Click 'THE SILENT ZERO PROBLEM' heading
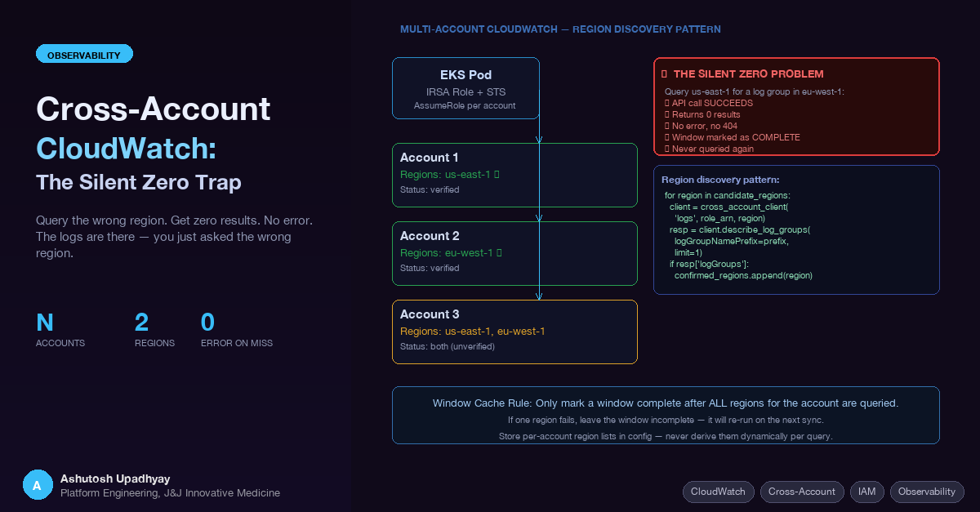 [x=748, y=74]
